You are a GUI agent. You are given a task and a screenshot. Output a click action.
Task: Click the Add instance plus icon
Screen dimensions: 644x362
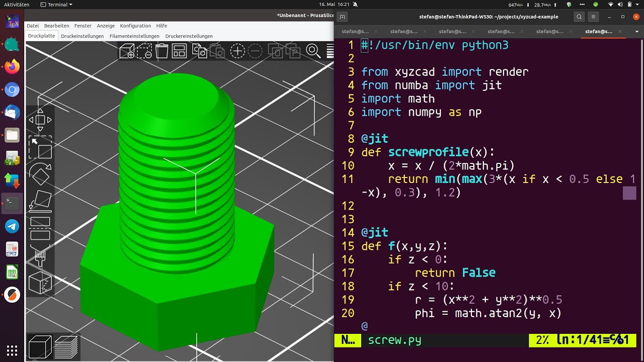pyautogui.click(x=237, y=51)
